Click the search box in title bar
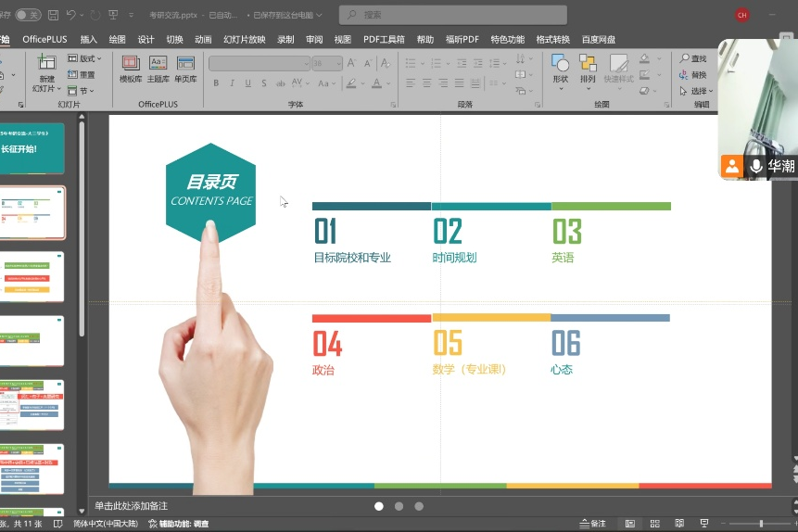This screenshot has height=532, width=798. (x=452, y=15)
